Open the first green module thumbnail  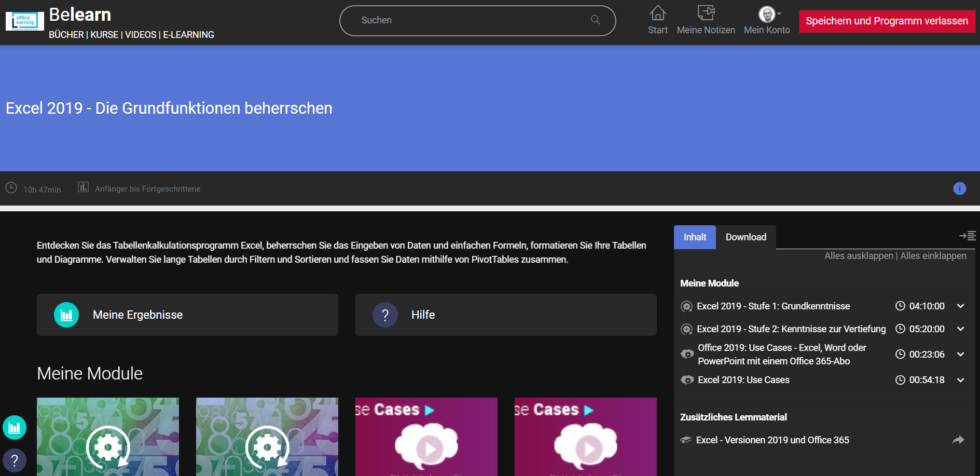click(108, 437)
